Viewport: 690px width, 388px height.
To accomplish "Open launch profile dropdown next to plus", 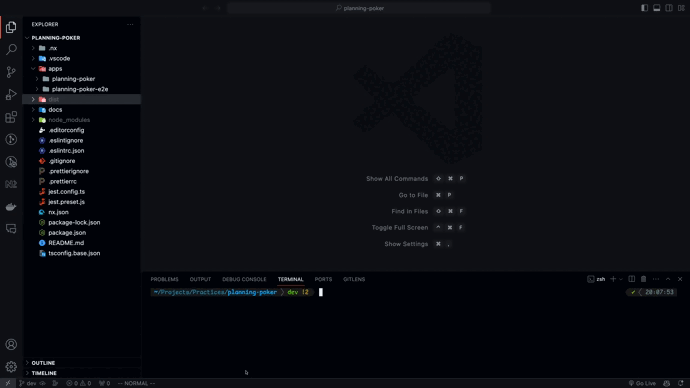I will [621, 279].
